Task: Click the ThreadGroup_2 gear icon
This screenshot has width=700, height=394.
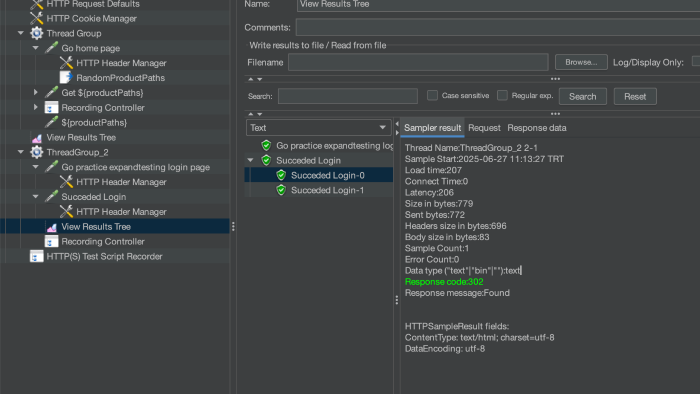Action: 37,152
